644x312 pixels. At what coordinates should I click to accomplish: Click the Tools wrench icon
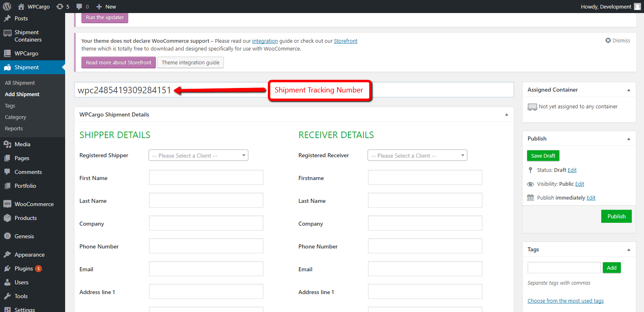(7, 296)
